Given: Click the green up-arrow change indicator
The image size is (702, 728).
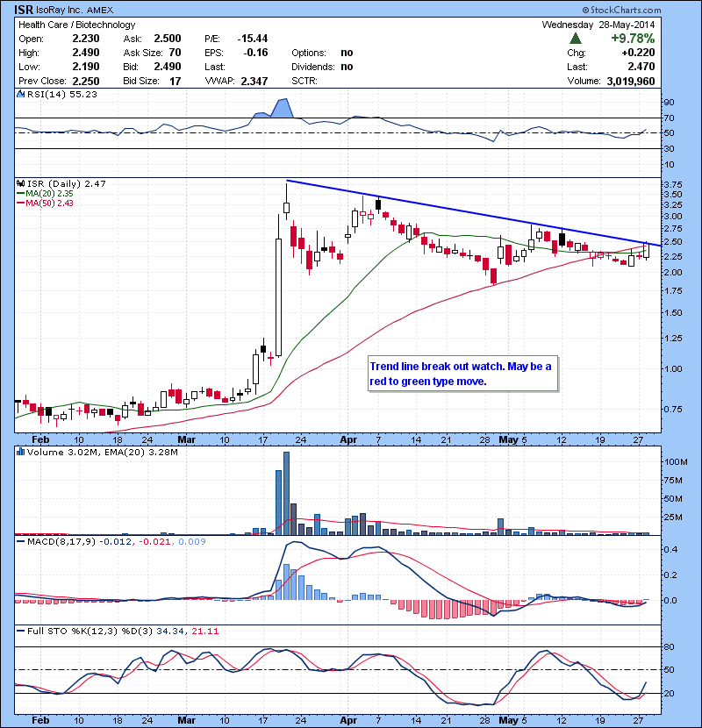Looking at the screenshot, I should 575,39.
